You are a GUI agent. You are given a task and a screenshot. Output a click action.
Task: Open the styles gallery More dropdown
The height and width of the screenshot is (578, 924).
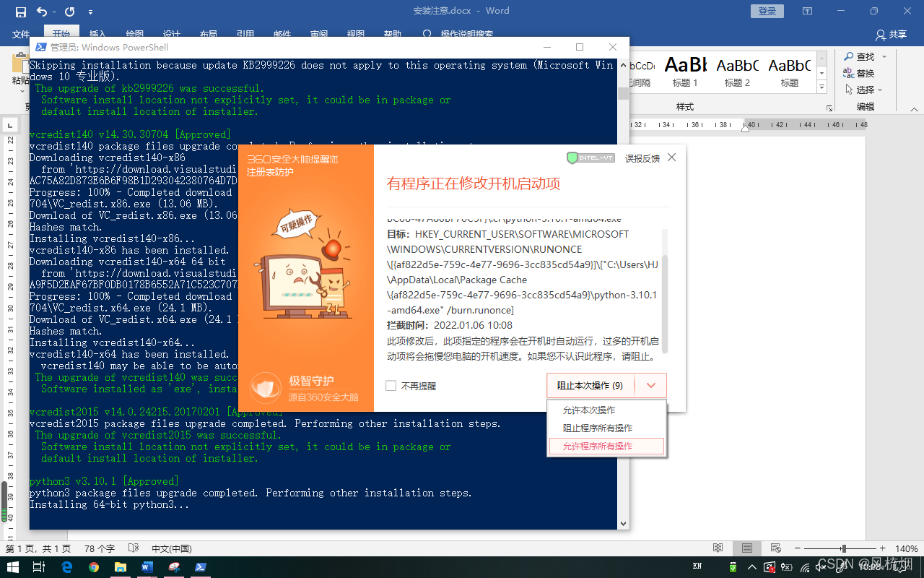pos(821,87)
